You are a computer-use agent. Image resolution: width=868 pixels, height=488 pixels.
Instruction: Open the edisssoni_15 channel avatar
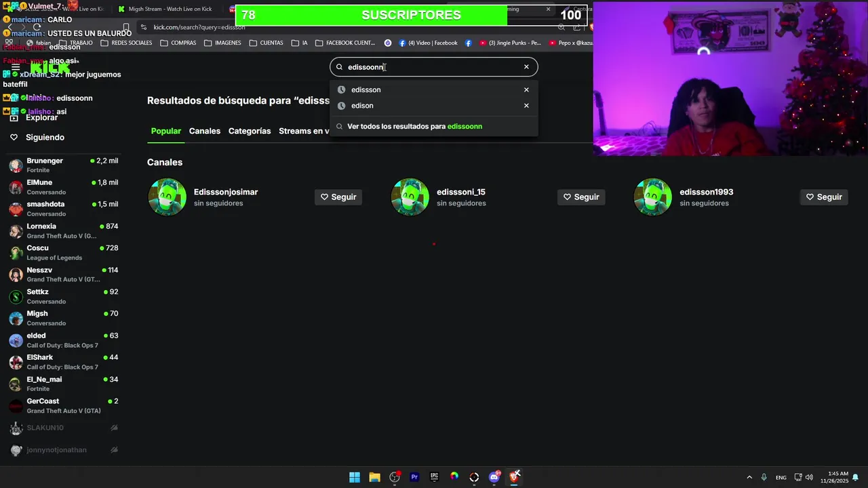[x=410, y=197]
